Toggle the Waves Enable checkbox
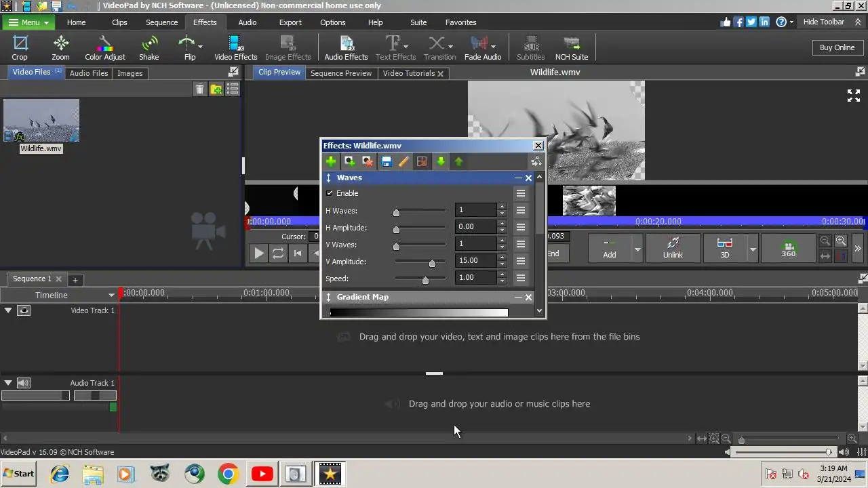The image size is (868, 488). tap(330, 193)
